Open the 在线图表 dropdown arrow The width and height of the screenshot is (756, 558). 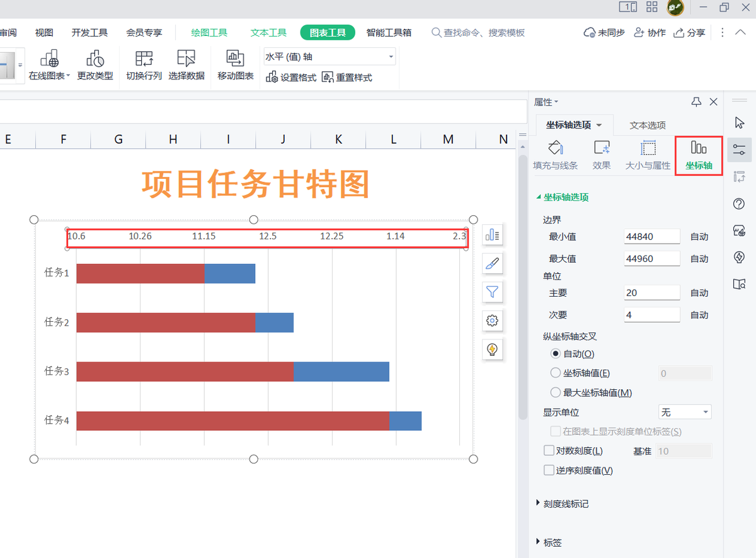(68, 76)
